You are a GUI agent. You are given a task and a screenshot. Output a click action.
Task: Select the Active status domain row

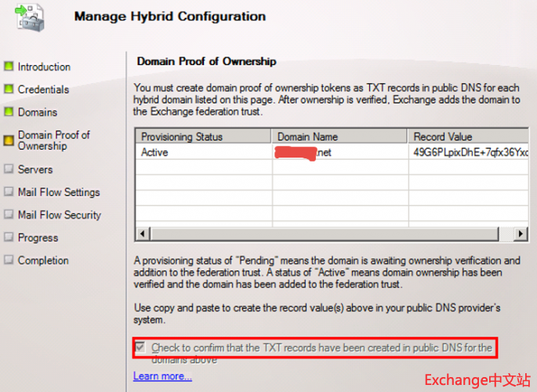[202, 153]
